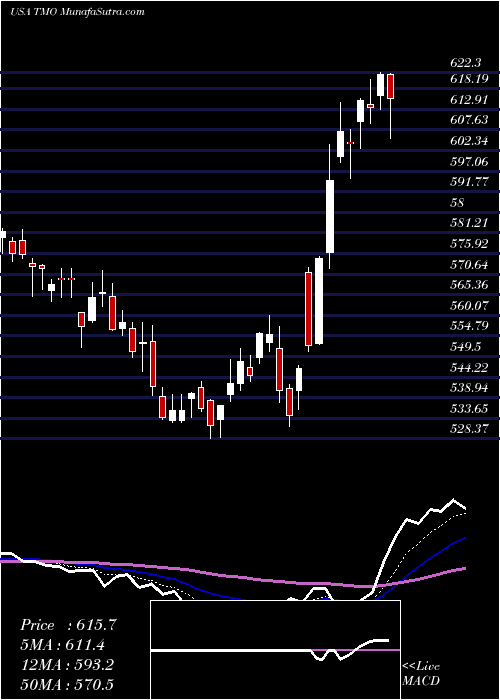Viewport: 500px width, 700px height.
Task: Click the '50MA : 570.5' readout
Action: point(67,685)
